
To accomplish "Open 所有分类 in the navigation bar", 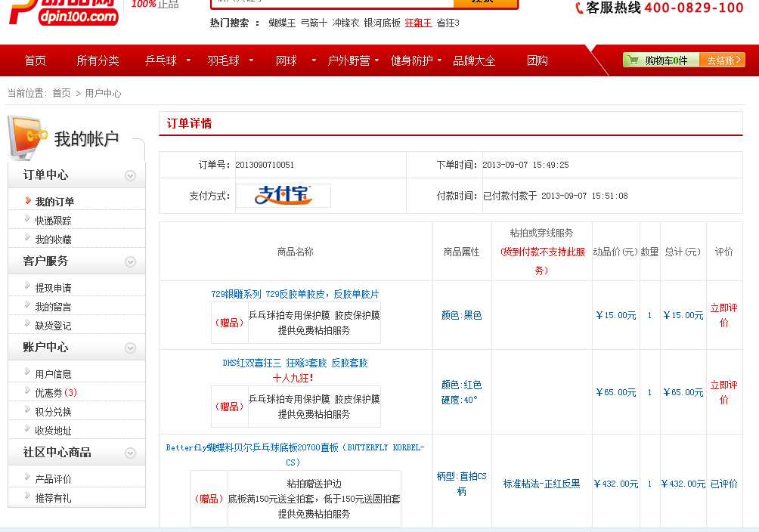I will coord(98,60).
